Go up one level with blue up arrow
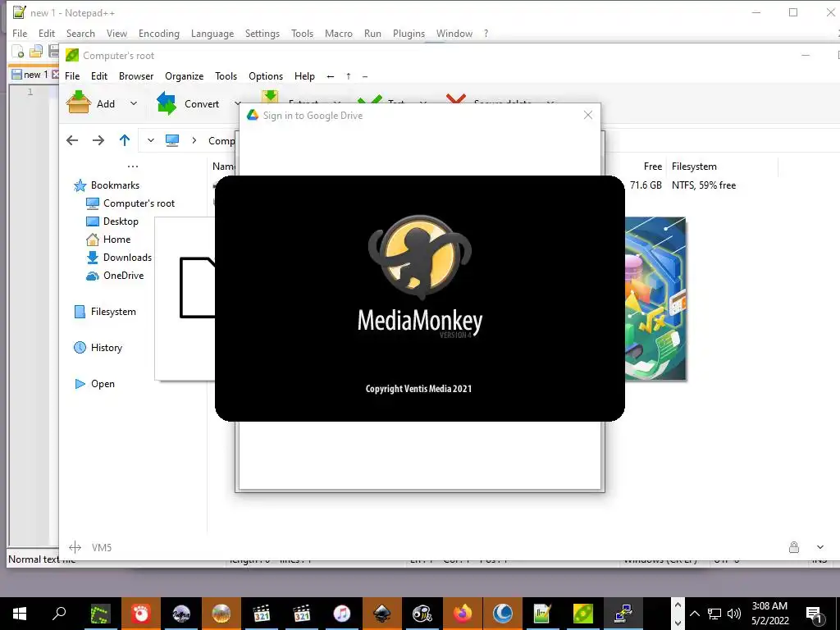This screenshot has height=630, width=840. [x=125, y=140]
